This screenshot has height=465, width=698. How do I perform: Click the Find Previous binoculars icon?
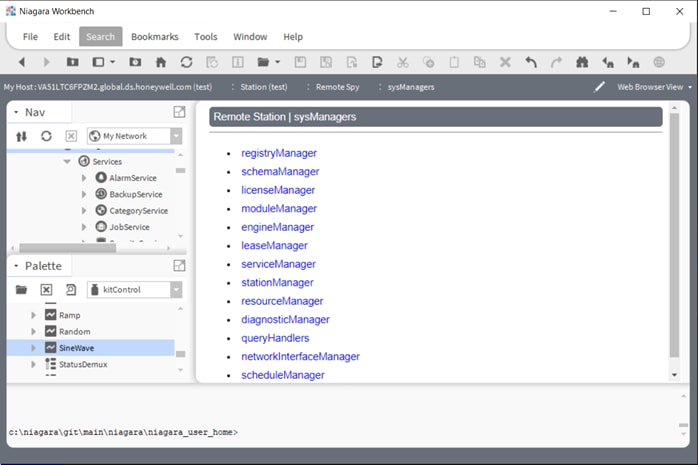(x=608, y=62)
